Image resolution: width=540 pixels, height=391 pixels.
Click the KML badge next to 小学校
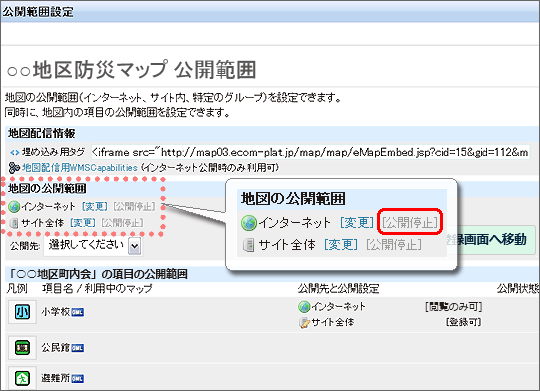[77, 312]
